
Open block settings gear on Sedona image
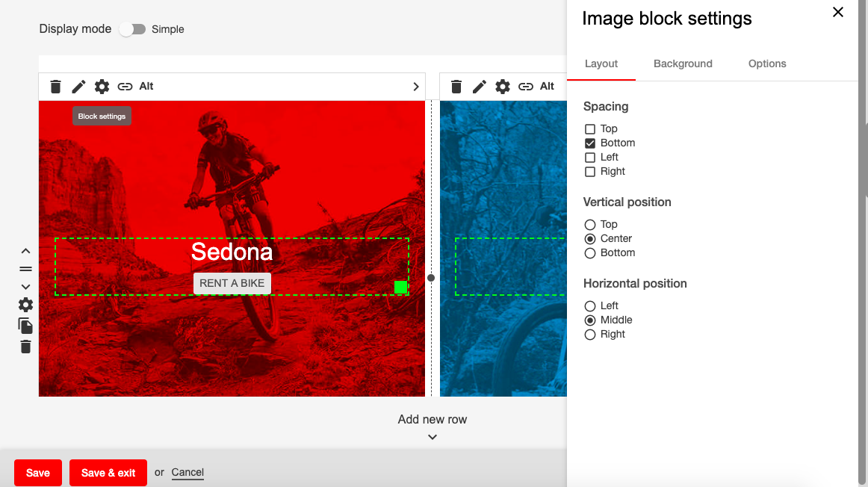coord(102,86)
